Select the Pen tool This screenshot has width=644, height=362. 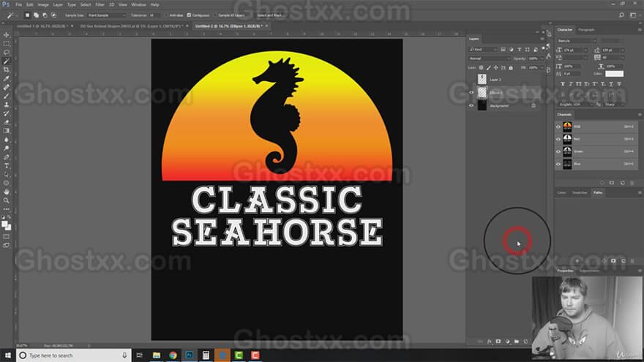click(x=6, y=157)
